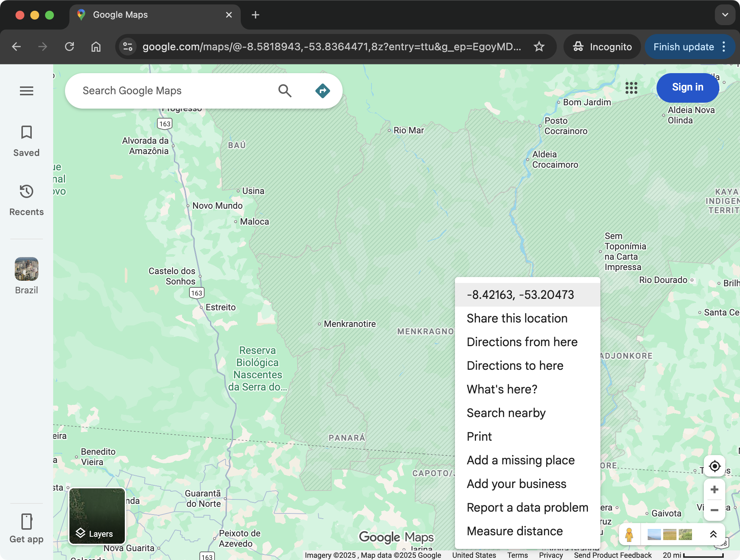Center map with the my-location icon
The width and height of the screenshot is (740, 560).
(715, 467)
